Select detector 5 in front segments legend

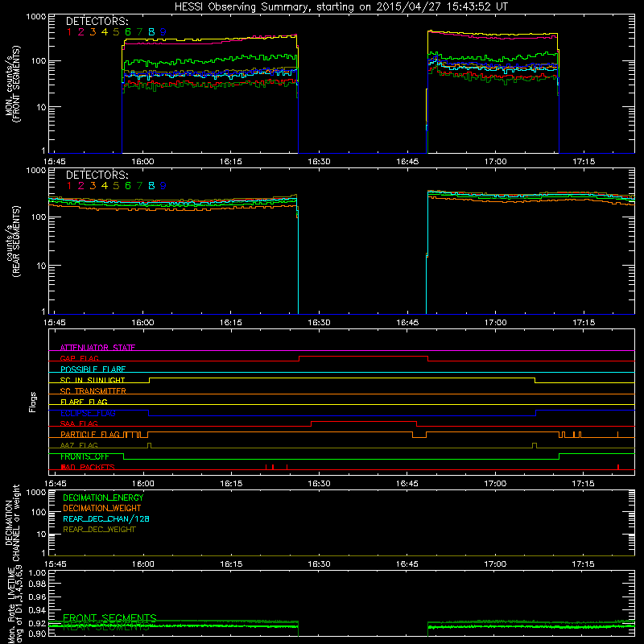(x=116, y=32)
